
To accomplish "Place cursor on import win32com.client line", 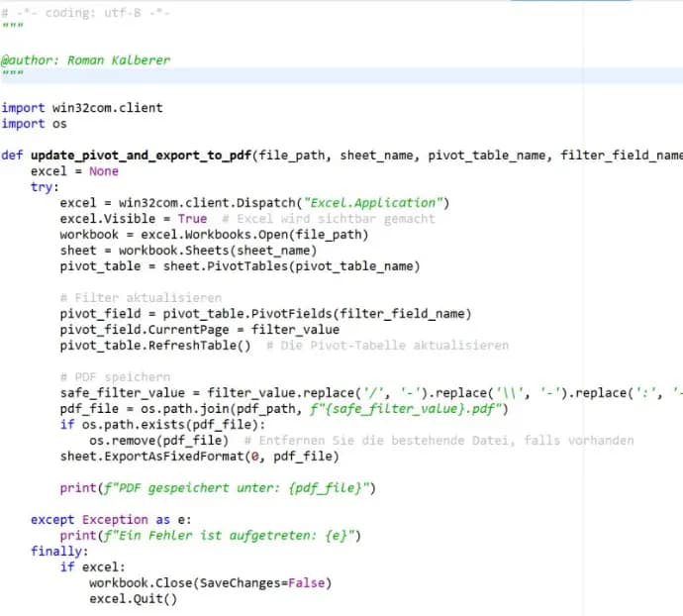I will 82,107.
